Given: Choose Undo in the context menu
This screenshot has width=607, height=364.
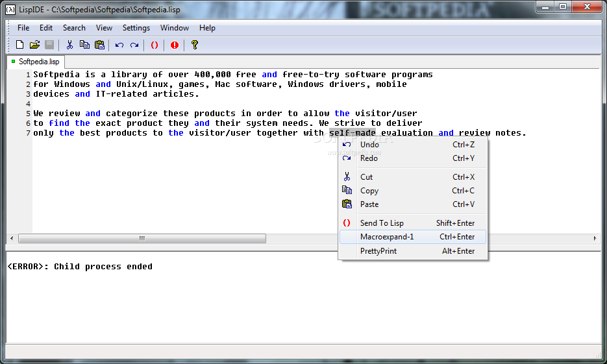Looking at the screenshot, I should (413, 145).
